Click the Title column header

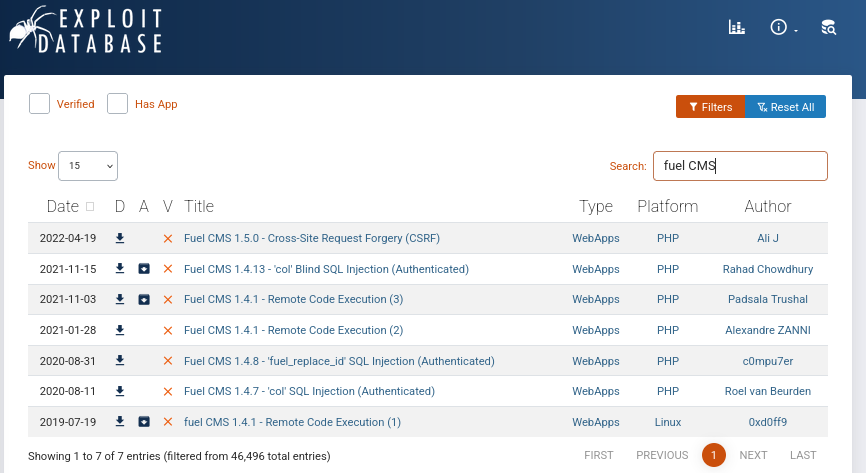tap(199, 206)
